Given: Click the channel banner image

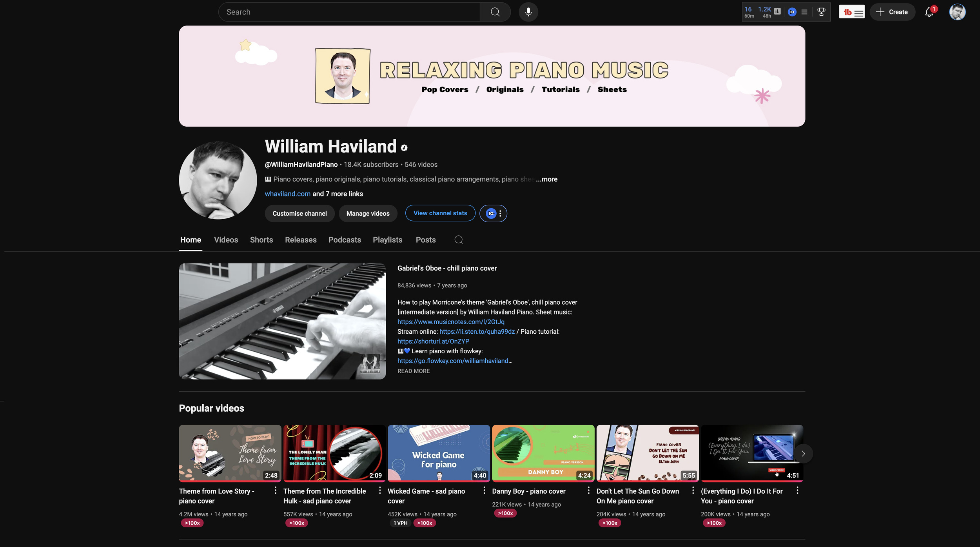Looking at the screenshot, I should tap(492, 76).
